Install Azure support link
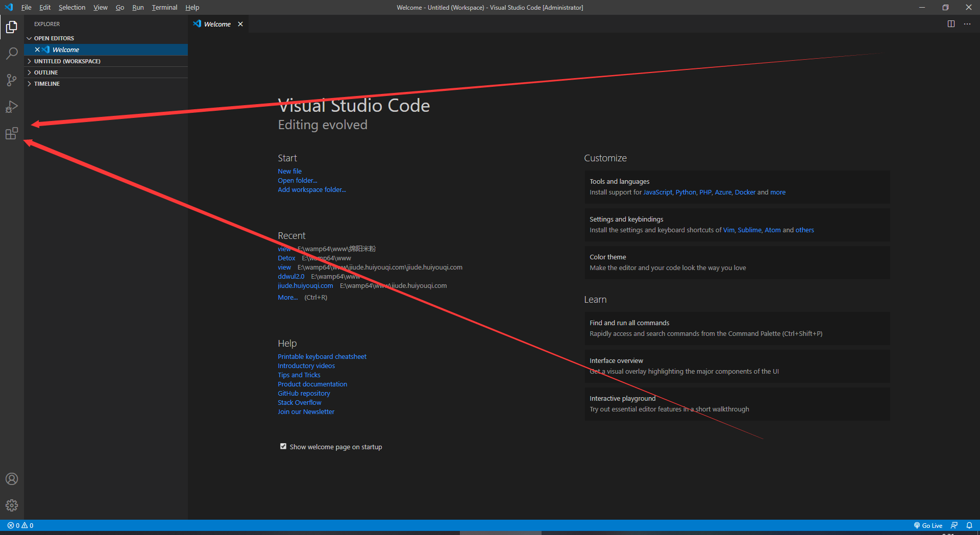This screenshot has height=535, width=980. (723, 192)
